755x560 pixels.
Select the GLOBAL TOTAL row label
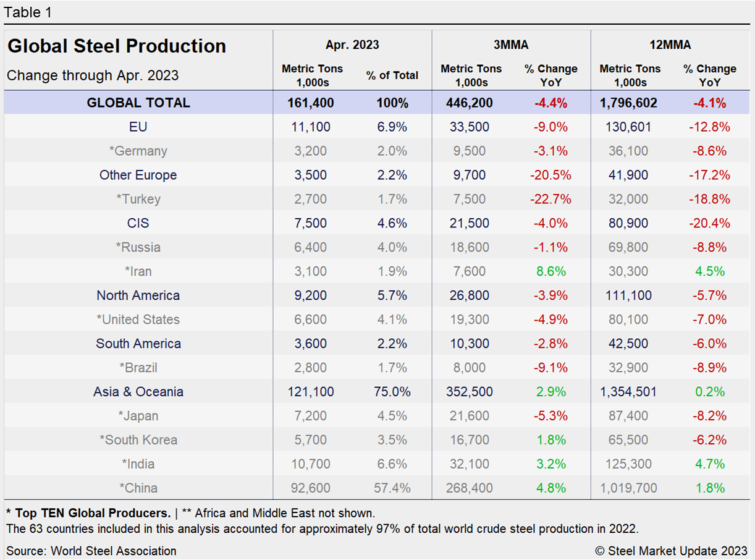[138, 103]
